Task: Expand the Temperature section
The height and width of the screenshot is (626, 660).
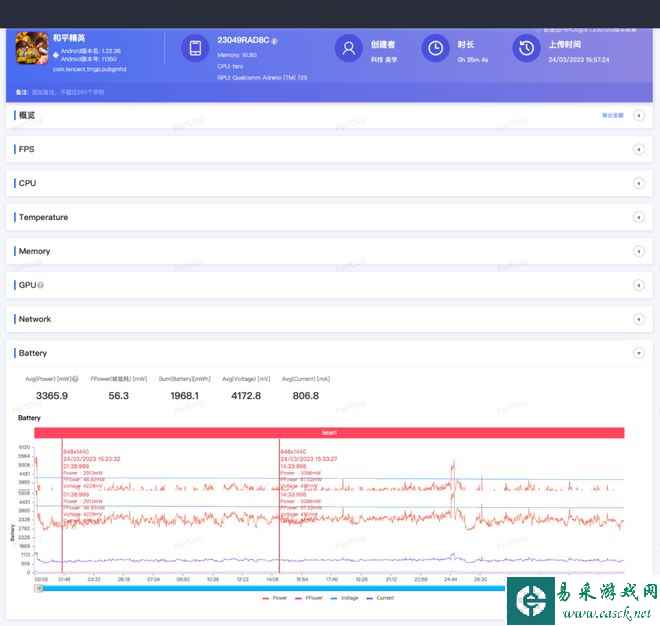Action: 639,217
